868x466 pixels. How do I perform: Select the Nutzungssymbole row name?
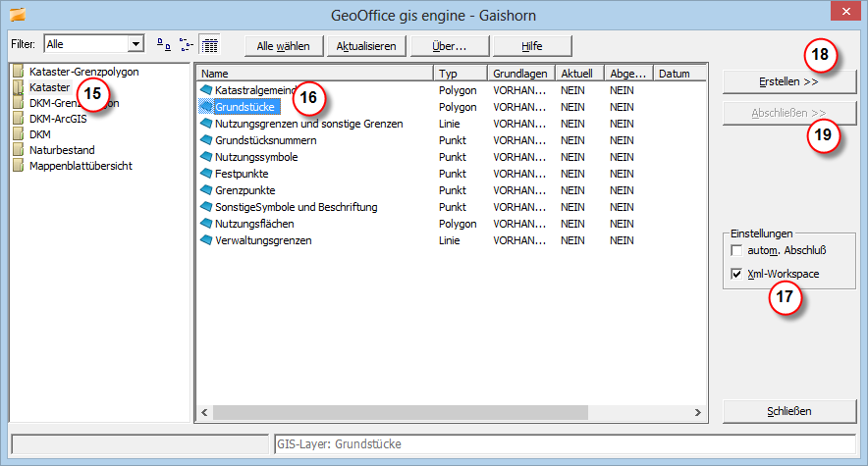[x=256, y=157]
